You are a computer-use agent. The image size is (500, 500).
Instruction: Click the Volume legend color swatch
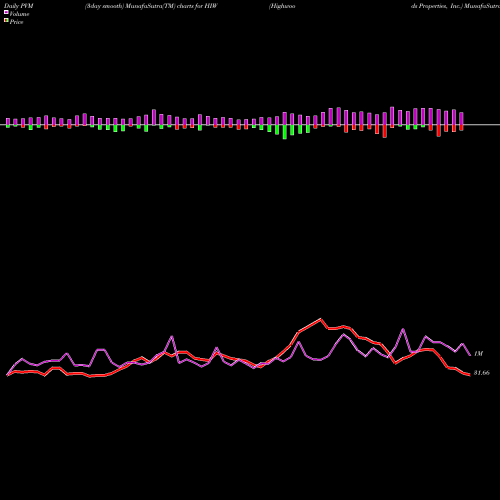tap(6, 12)
